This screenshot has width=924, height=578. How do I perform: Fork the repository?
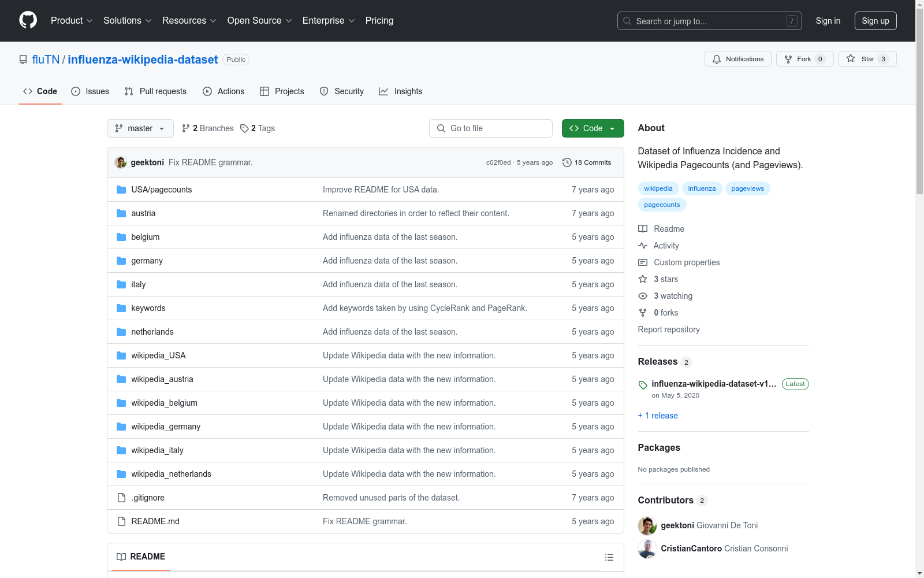point(805,59)
